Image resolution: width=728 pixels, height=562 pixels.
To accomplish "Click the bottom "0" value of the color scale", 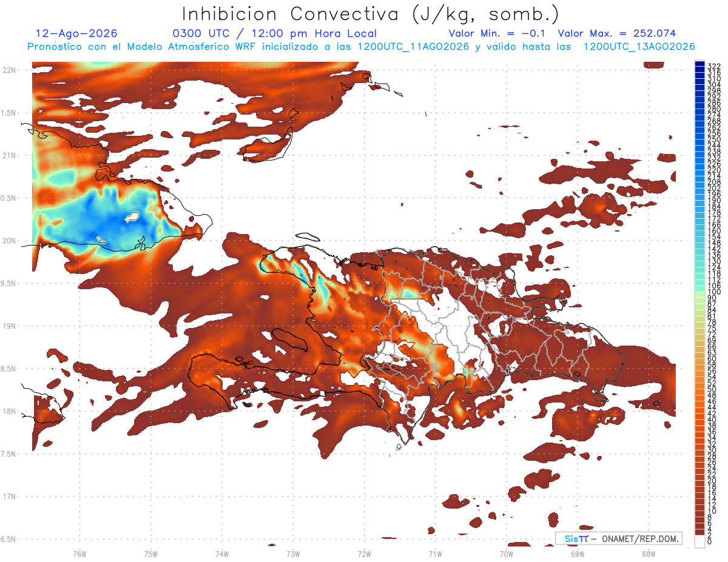I will point(710,541).
